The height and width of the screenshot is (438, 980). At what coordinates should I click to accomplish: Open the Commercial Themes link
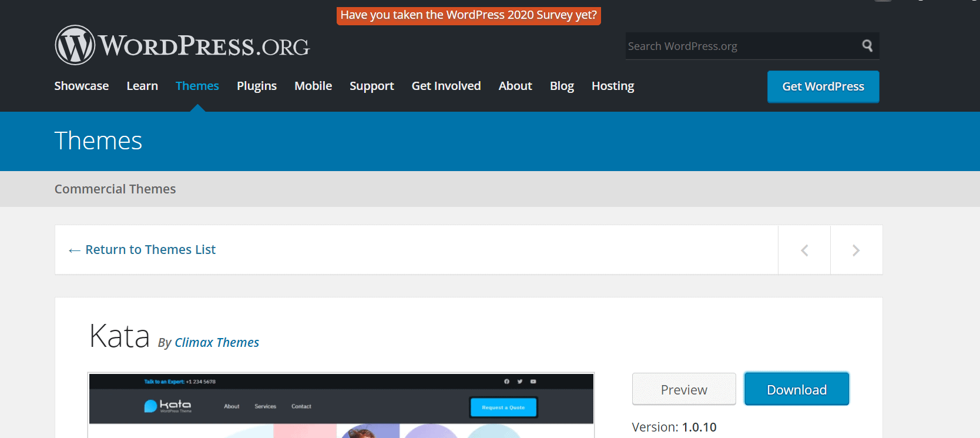point(115,189)
